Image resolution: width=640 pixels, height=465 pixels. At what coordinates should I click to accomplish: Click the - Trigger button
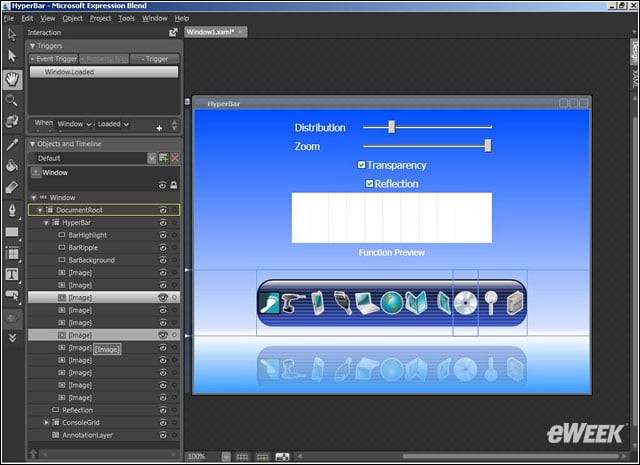point(156,59)
